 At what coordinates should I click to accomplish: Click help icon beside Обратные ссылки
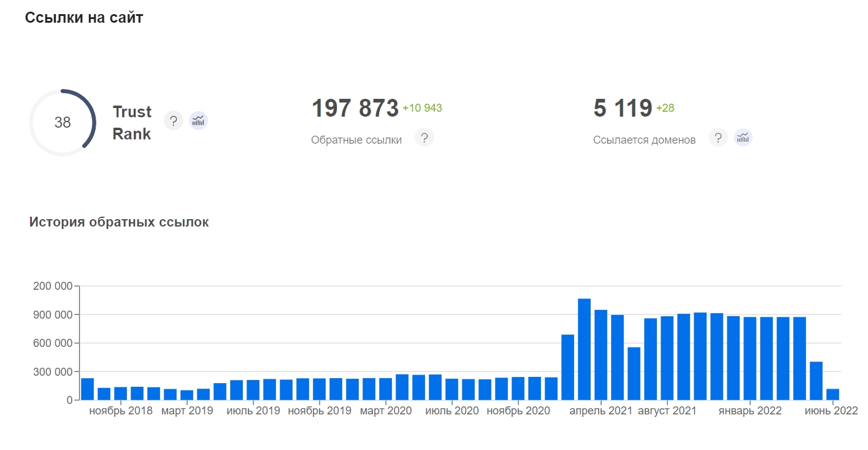[424, 138]
